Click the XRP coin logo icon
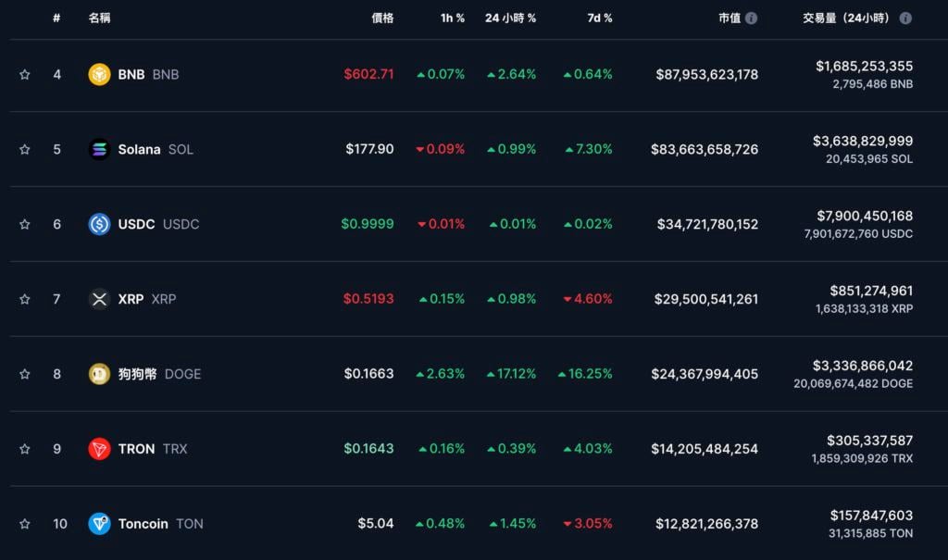Screen dimensions: 948x560 pos(99,299)
